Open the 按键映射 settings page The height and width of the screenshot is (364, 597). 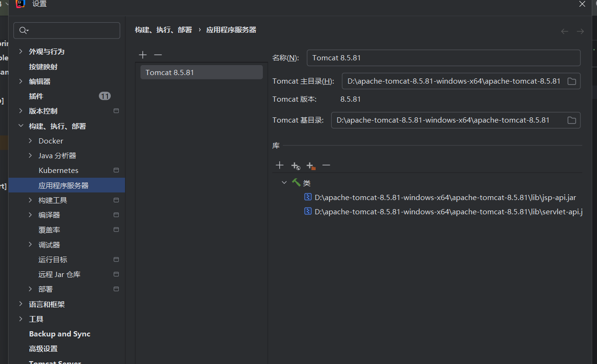[x=43, y=67]
